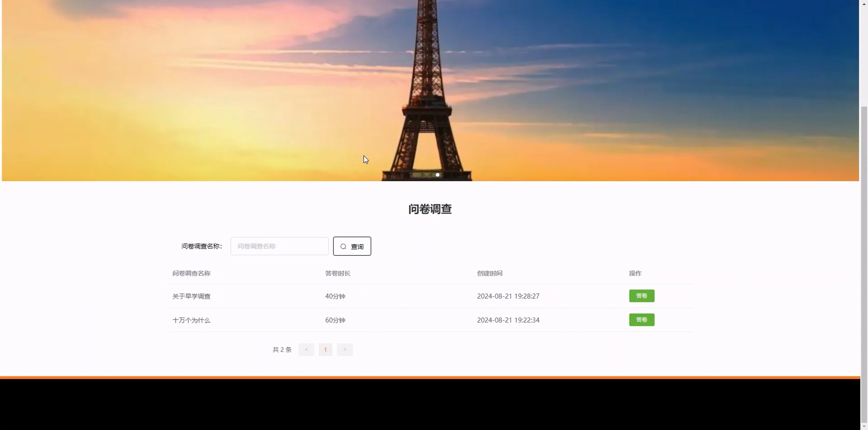Click the magnifier icon in the 查询 button

(343, 246)
